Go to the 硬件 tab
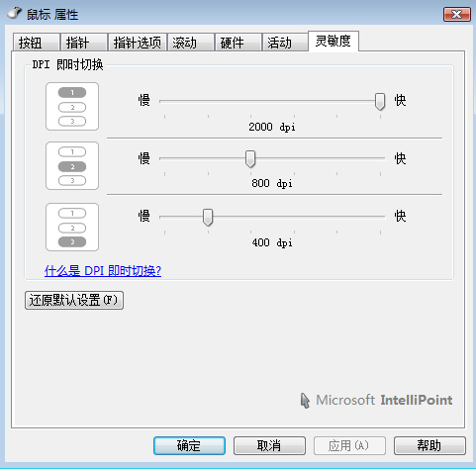The height and width of the screenshot is (469, 476). [x=238, y=43]
